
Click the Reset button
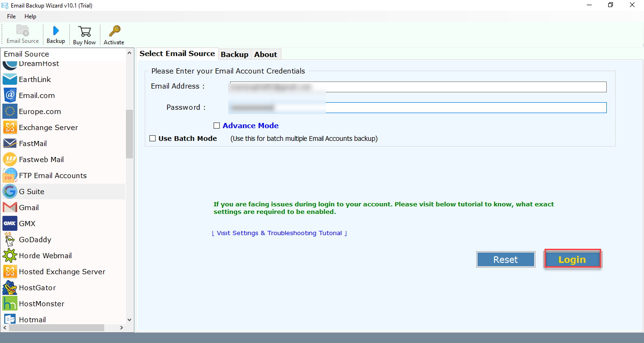pyautogui.click(x=505, y=260)
